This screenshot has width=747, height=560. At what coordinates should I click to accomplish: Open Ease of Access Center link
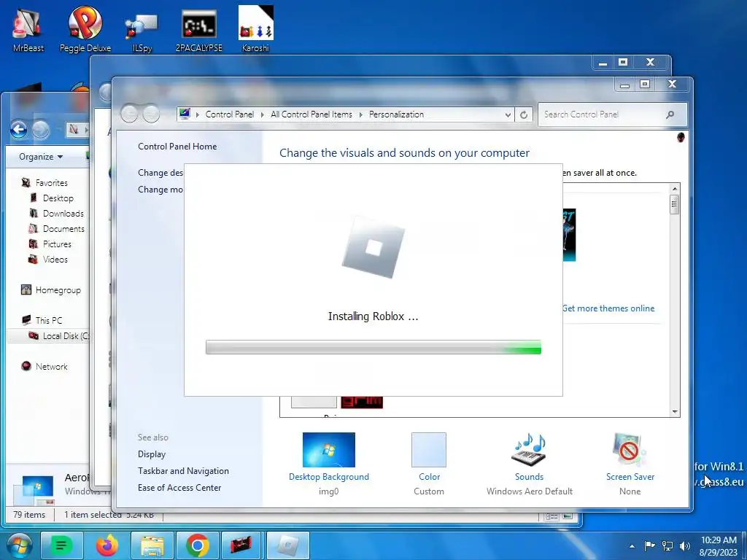[179, 488]
